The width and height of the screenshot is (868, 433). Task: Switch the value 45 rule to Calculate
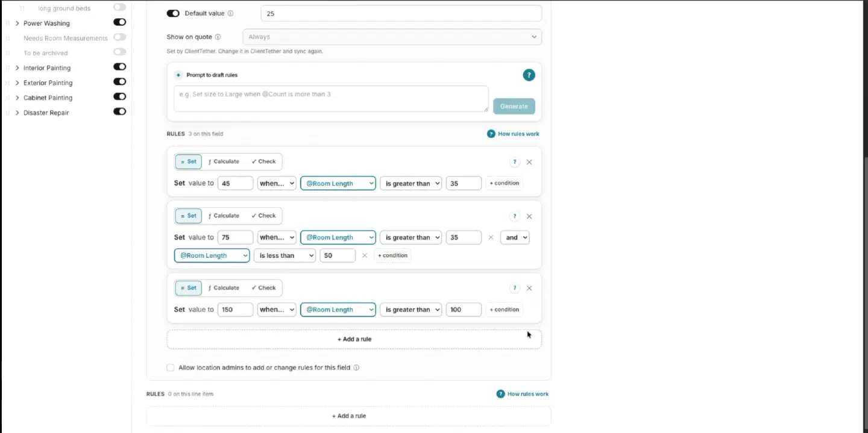(x=224, y=161)
